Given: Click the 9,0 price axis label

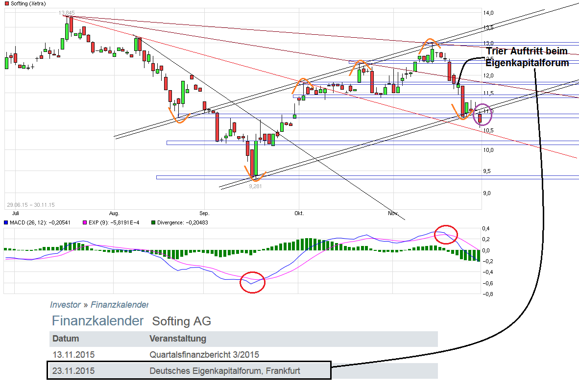Looking at the screenshot, I should coord(487,193).
